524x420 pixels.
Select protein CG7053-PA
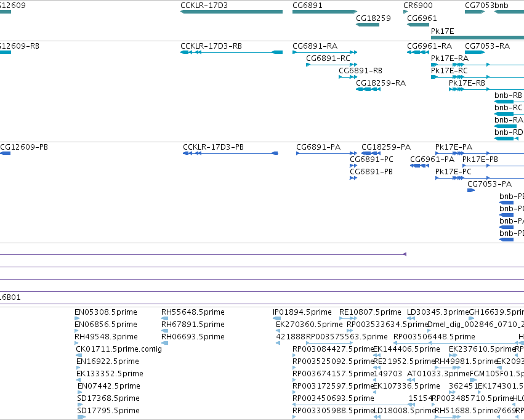coord(471,190)
